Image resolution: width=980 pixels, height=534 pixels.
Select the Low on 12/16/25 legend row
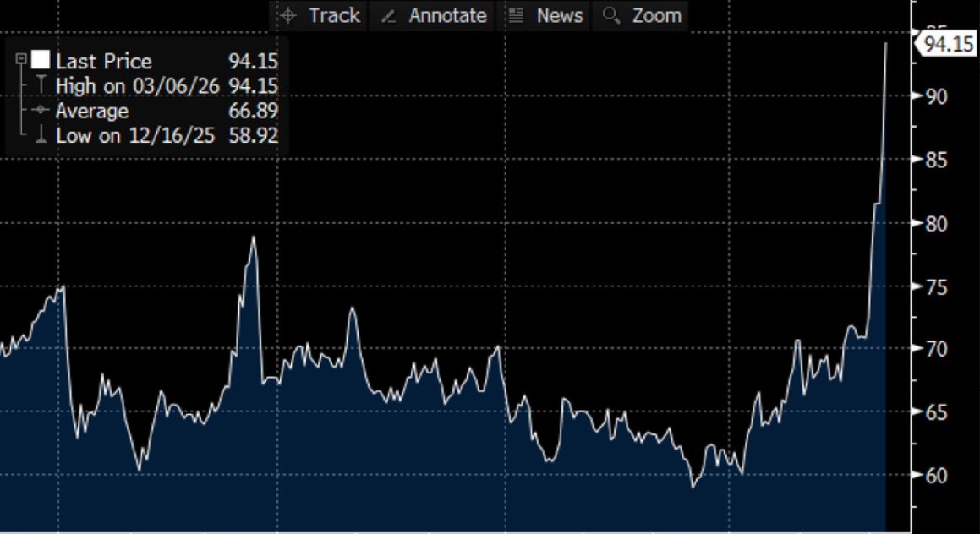[134, 135]
